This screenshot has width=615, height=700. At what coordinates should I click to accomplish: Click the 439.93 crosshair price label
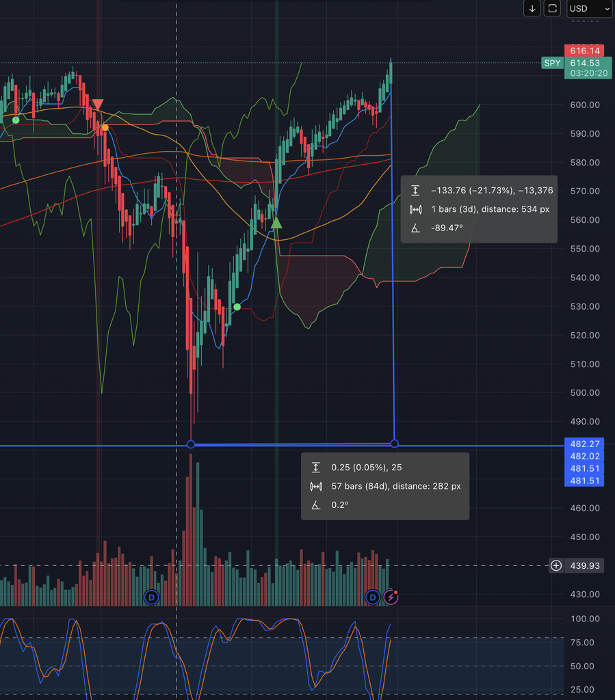pos(584,565)
